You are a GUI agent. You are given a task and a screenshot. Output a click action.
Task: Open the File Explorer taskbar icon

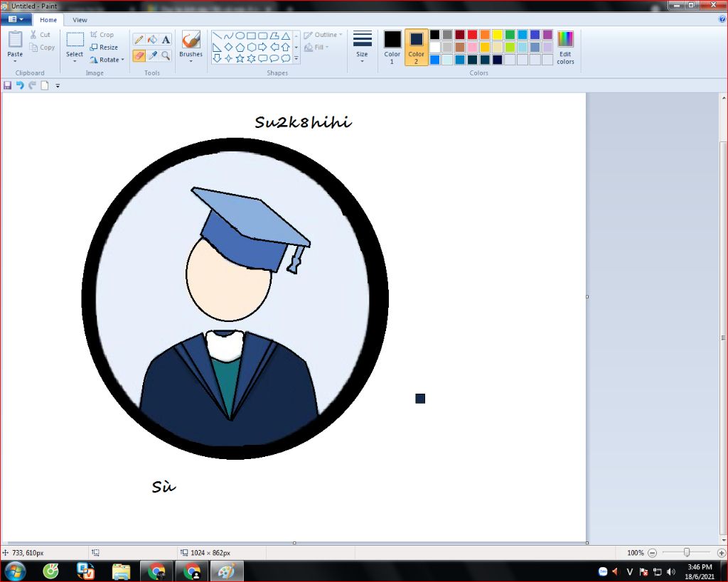point(121,571)
